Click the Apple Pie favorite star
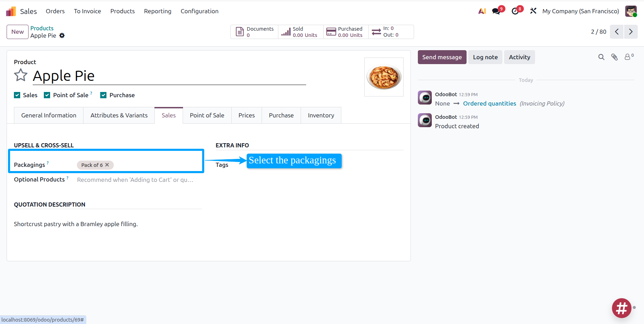Viewport: 644px width, 324px height. coord(21,75)
